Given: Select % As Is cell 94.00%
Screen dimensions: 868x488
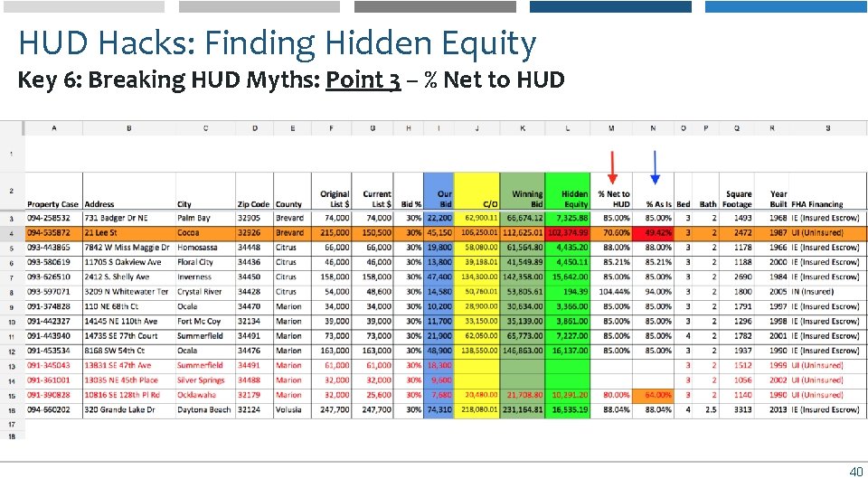Looking at the screenshot, I should coord(653,292).
